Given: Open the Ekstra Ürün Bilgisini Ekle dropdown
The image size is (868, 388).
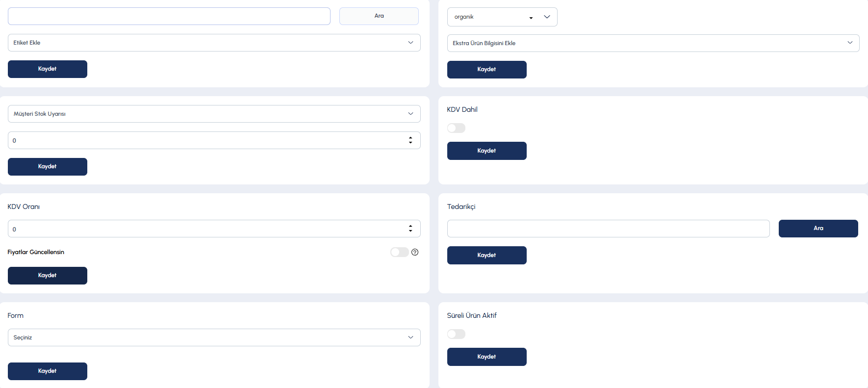Looking at the screenshot, I should [653, 43].
